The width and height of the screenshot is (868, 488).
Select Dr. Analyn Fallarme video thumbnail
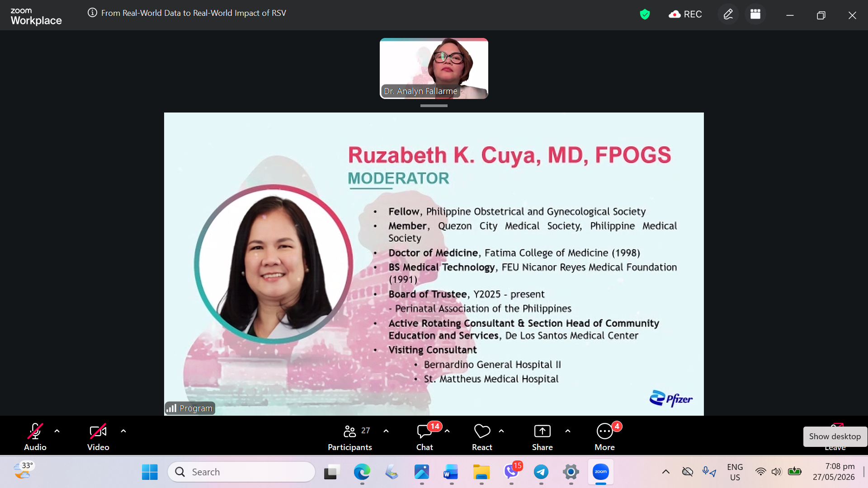coord(434,68)
